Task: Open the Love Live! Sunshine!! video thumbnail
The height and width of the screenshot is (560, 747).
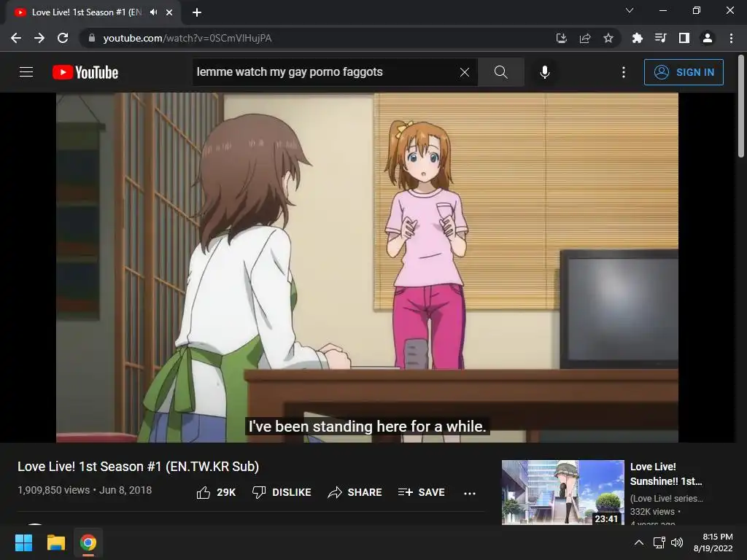Action: tap(562, 492)
